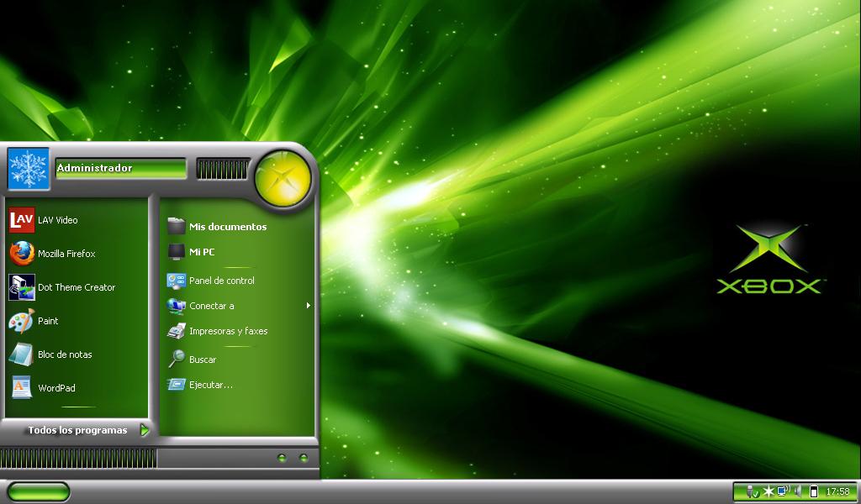Open WordPad
Screen dimensions: 861x504
pyautogui.click(x=56, y=388)
